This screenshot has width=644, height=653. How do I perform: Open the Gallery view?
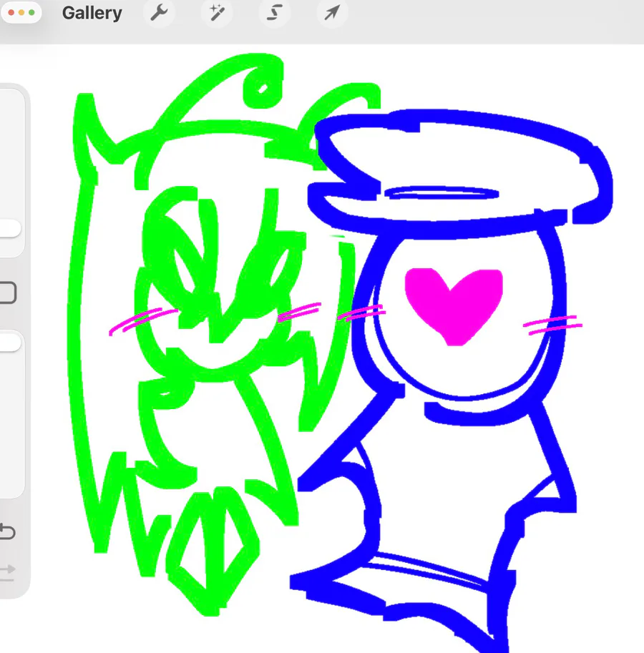(92, 13)
